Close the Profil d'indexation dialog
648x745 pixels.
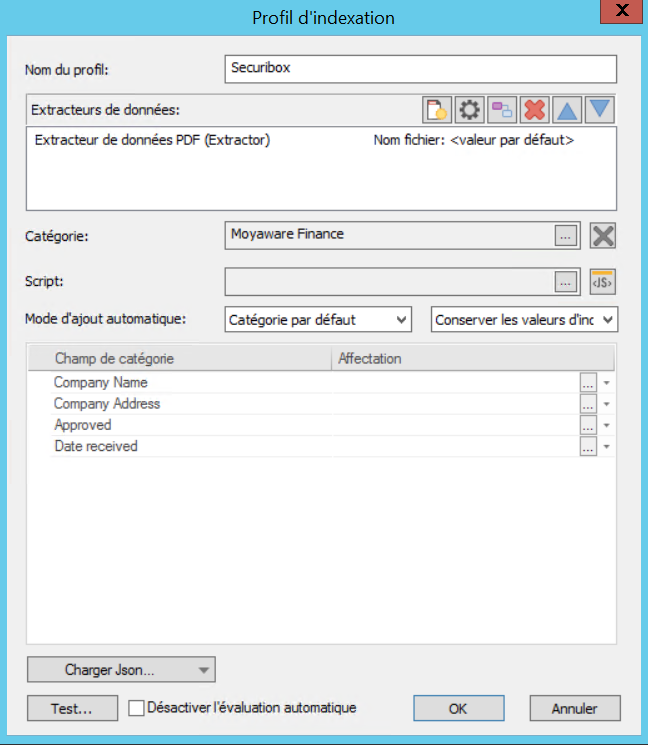coord(621,11)
